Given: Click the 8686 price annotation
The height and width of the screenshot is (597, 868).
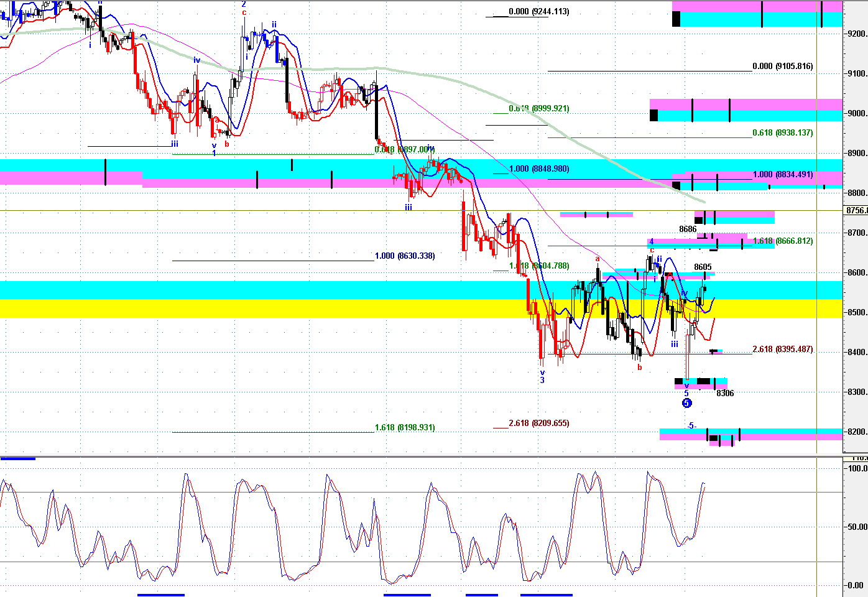Looking at the screenshot, I should pos(688,229).
